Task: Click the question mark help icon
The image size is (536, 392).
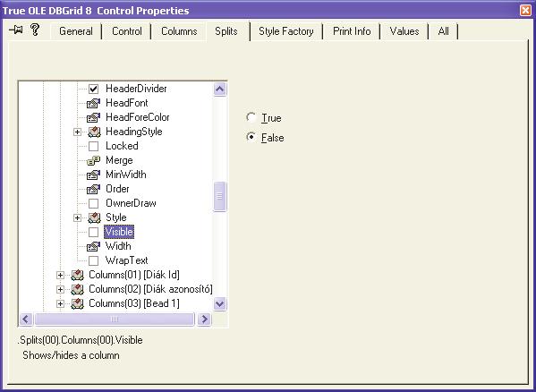Action: click(35, 30)
